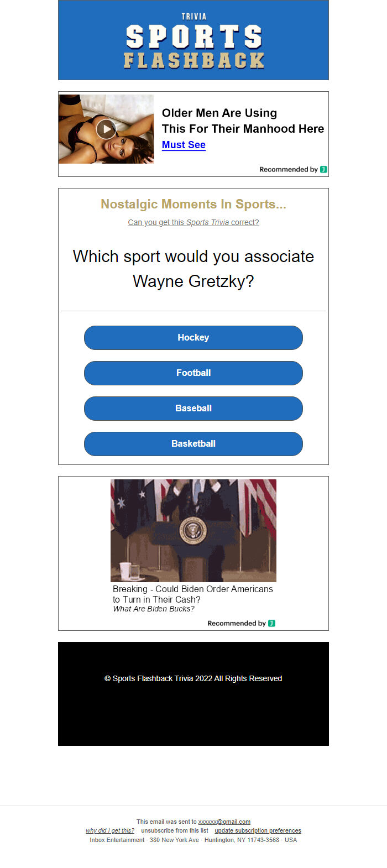Open "update subscription preferences"
Image resolution: width=387 pixels, height=868 pixels.
pyautogui.click(x=258, y=830)
